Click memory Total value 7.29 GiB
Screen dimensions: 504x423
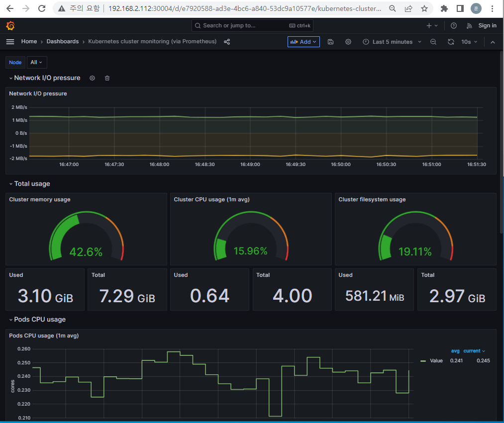click(x=127, y=296)
